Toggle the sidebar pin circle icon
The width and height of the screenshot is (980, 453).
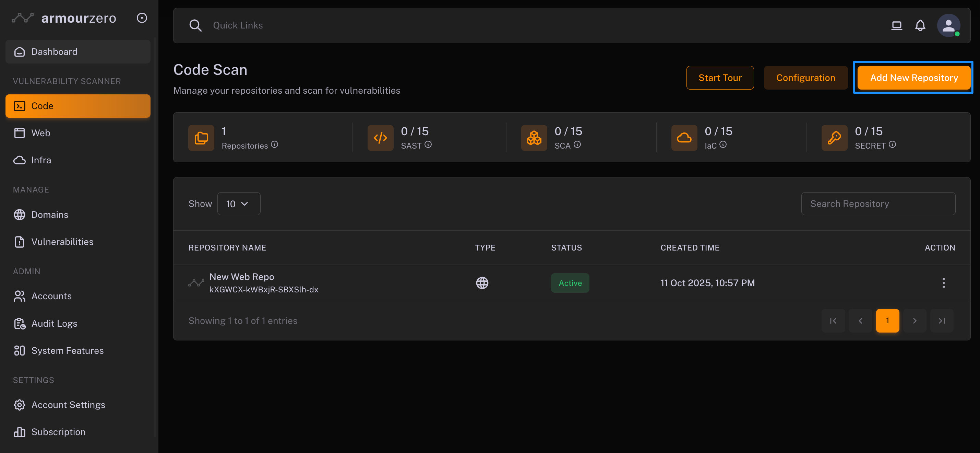pos(142,18)
